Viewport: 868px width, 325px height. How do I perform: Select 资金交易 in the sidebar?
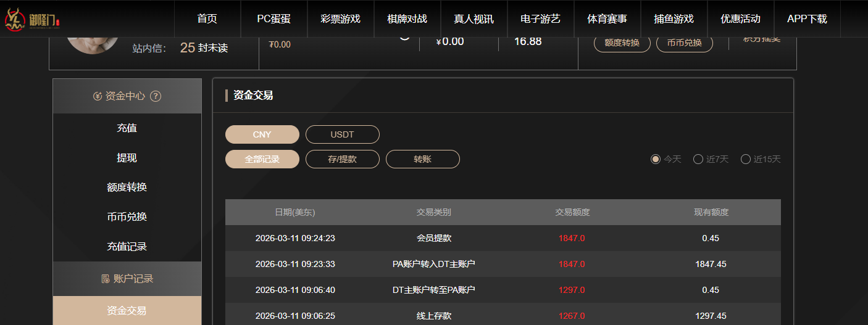click(127, 310)
